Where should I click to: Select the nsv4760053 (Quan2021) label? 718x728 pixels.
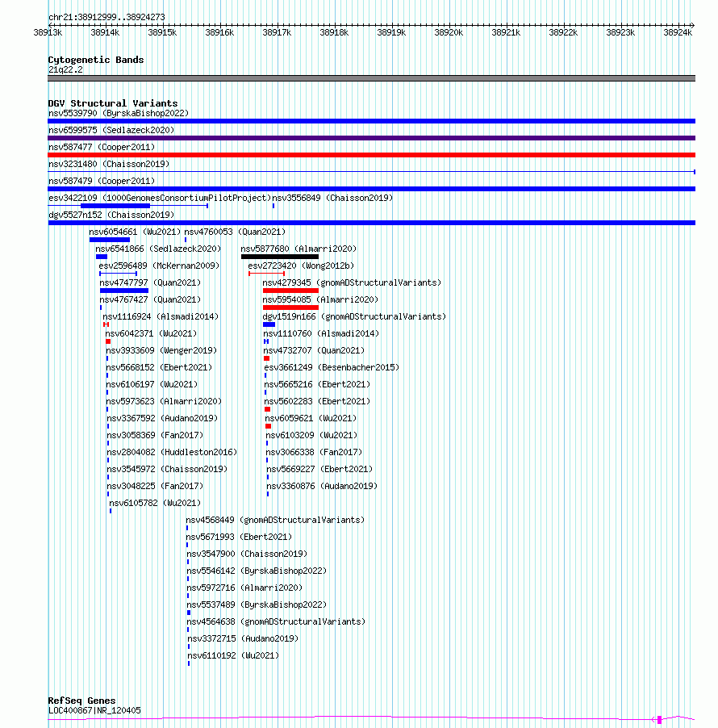235,232
